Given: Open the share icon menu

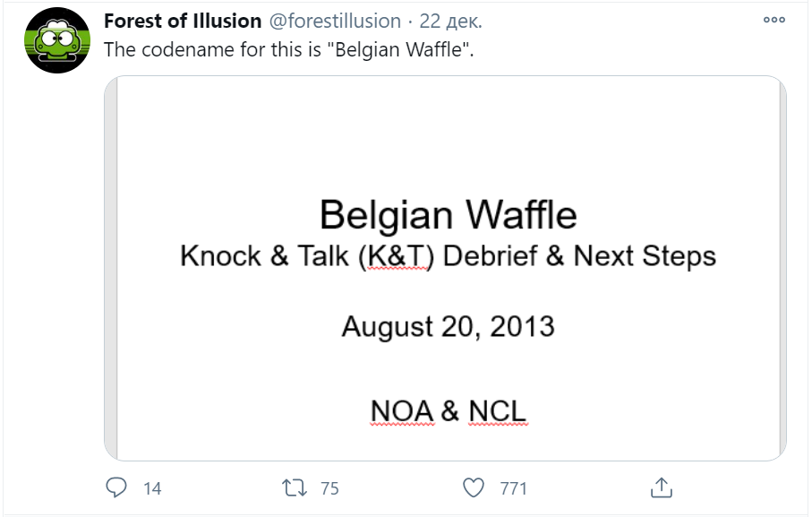Looking at the screenshot, I should pyautogui.click(x=661, y=487).
